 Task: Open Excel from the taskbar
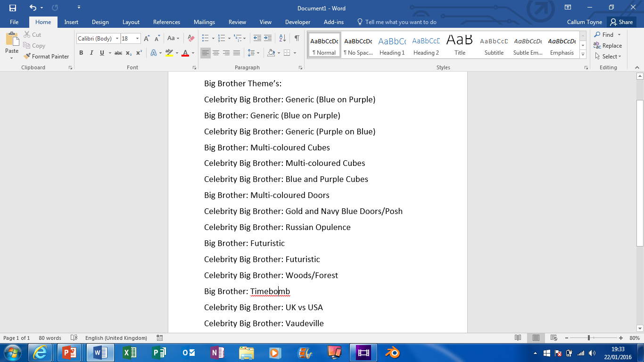pyautogui.click(x=130, y=353)
